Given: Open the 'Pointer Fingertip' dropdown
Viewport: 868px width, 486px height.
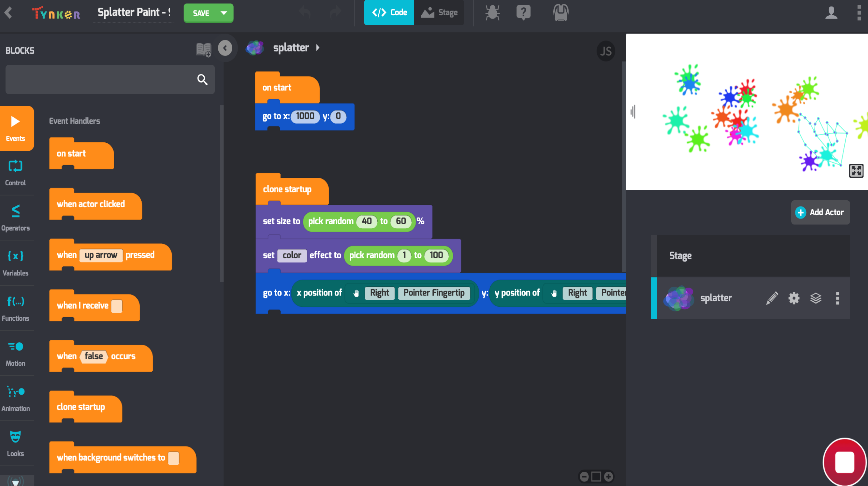Looking at the screenshot, I should (434, 293).
